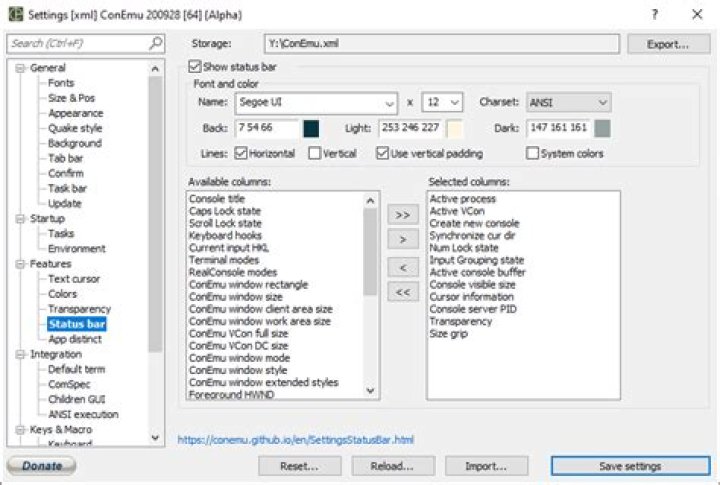Screen dimensions: 720x485
Task: Click Available columns scrollbar up arrow
Action: (x=370, y=201)
